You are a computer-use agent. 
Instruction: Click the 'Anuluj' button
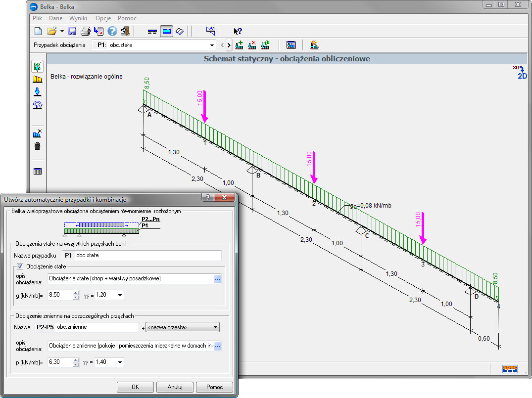pos(175,387)
